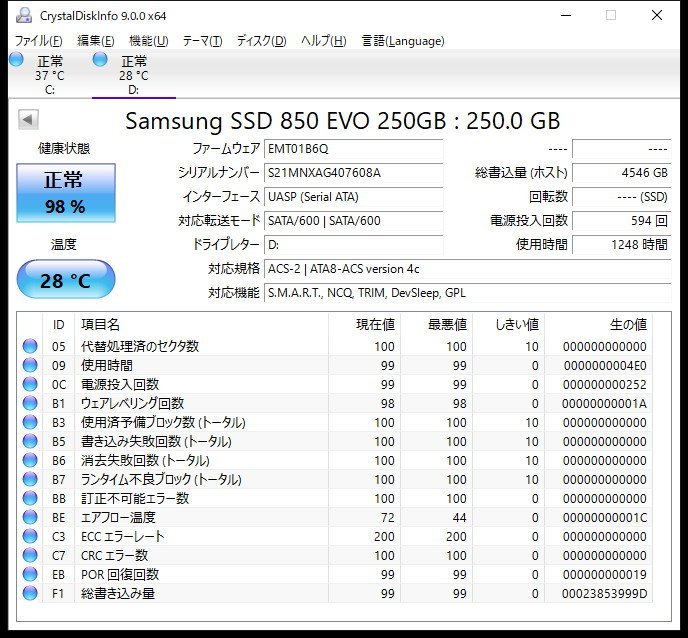This screenshot has width=688, height=638.
Task: Click status icon for attribute B5 row
Action: tap(30, 441)
